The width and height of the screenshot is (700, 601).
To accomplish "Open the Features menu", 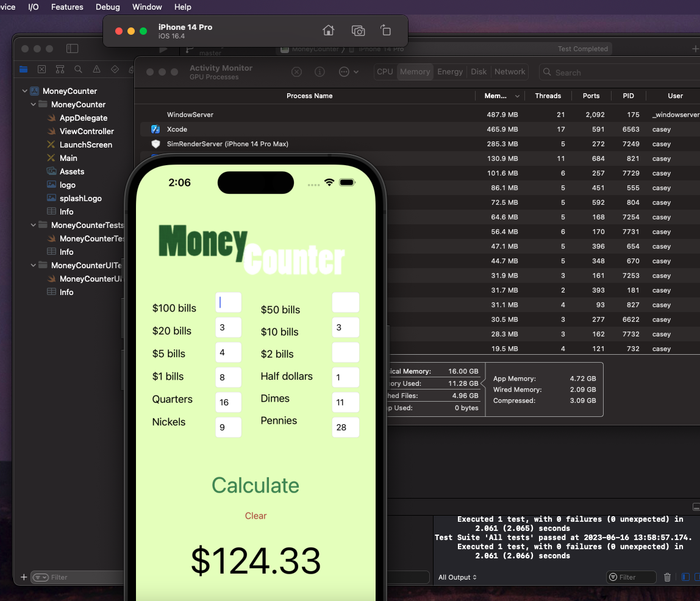I will tap(67, 7).
